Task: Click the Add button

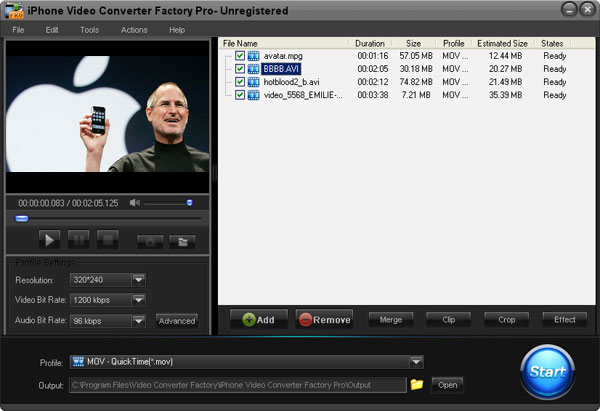Action: pos(259,320)
